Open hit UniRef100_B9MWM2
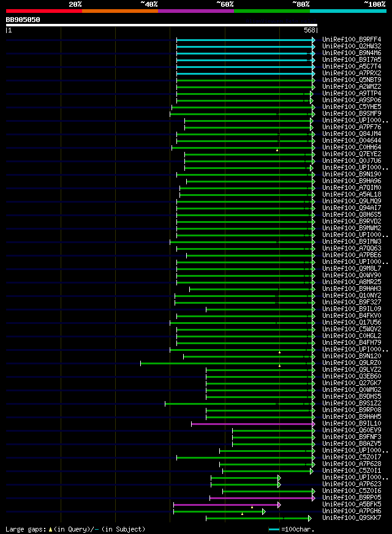Screen dimensions: 392x534 tap(352, 228)
